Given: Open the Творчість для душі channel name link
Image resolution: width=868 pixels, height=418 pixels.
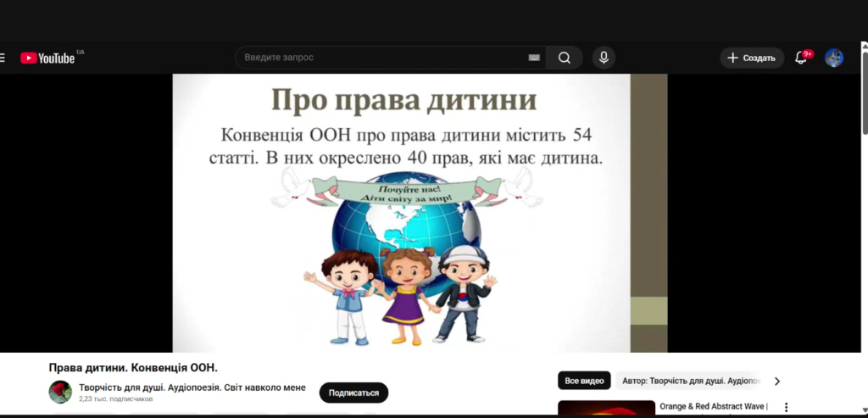Looking at the screenshot, I should 192,387.
